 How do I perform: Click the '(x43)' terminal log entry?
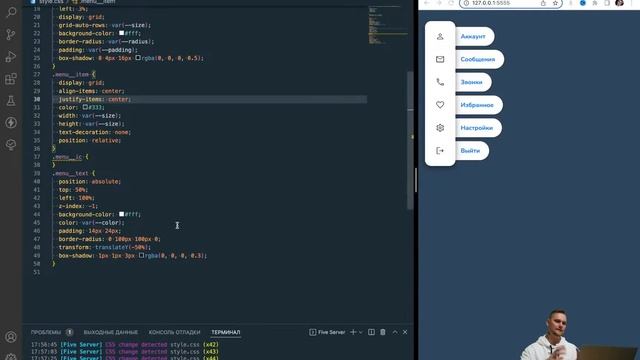click(x=211, y=351)
